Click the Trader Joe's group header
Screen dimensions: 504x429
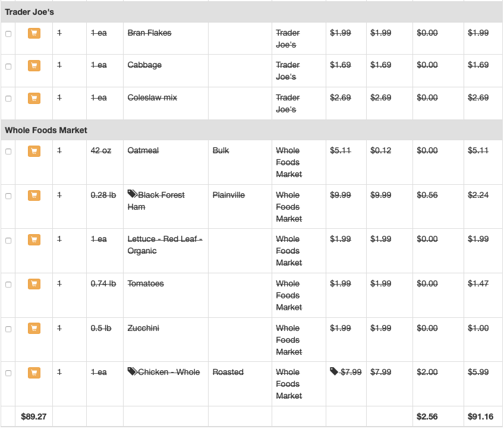pos(30,12)
